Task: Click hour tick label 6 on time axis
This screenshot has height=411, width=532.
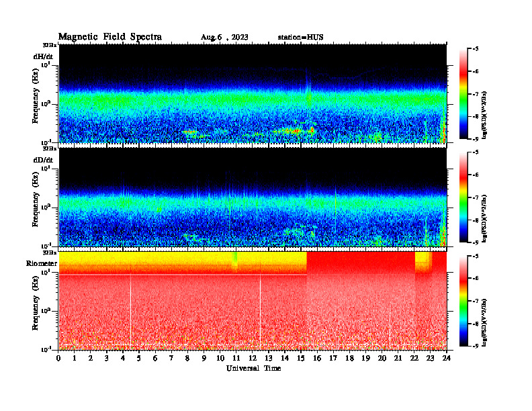Action: (x=155, y=358)
